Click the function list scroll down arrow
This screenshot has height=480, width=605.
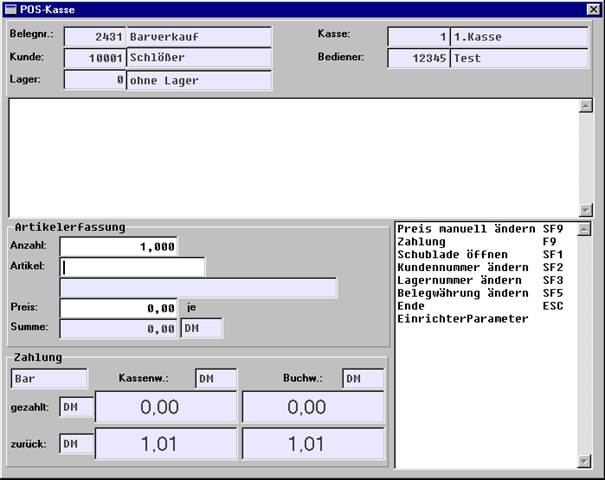pos(584,461)
